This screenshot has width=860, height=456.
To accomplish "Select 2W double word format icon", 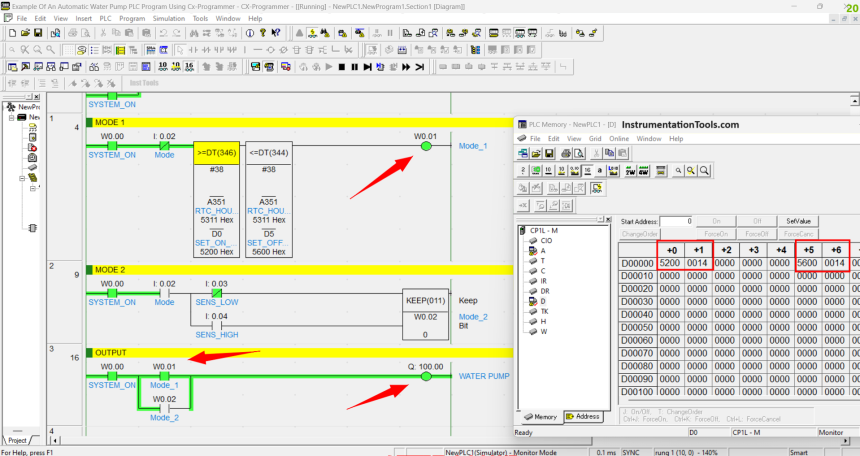I will (630, 171).
